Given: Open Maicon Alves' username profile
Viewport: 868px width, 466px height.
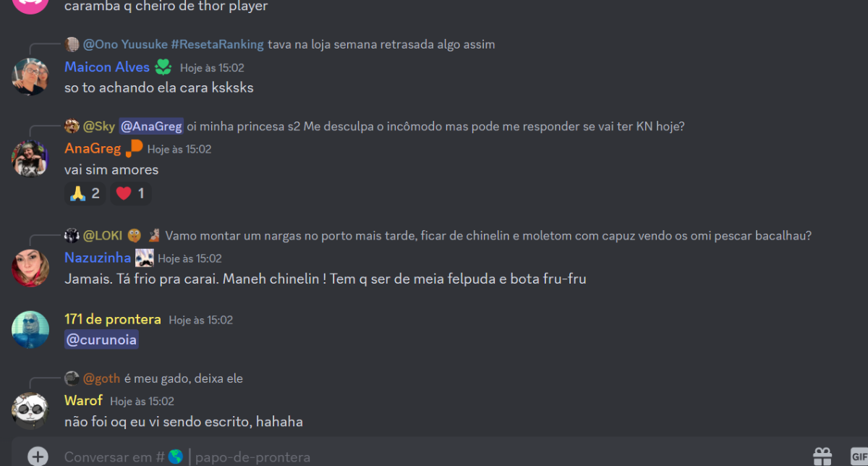Looking at the screenshot, I should (x=107, y=67).
